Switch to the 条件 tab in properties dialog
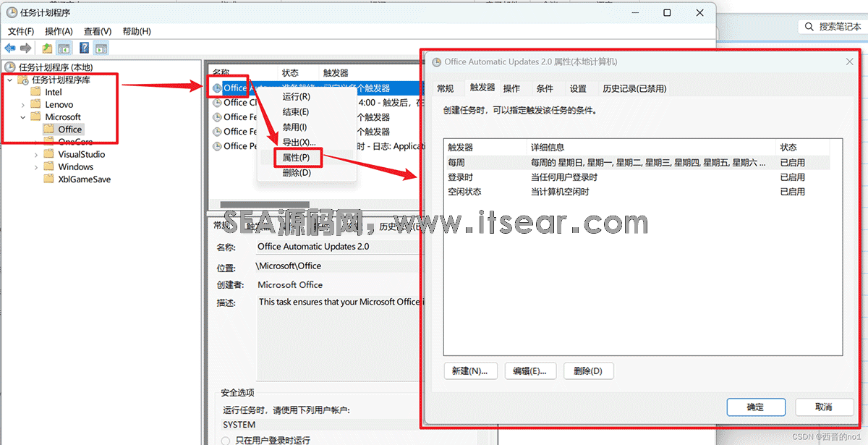 (545, 88)
